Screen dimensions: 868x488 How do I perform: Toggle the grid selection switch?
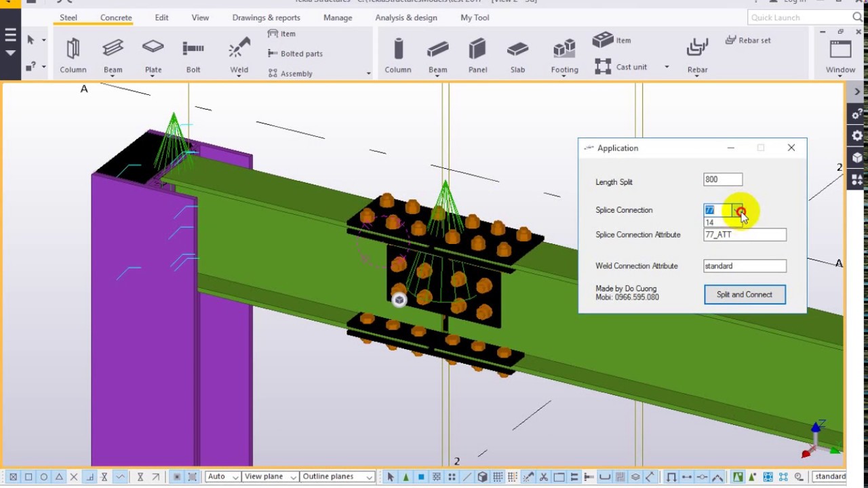tap(498, 476)
